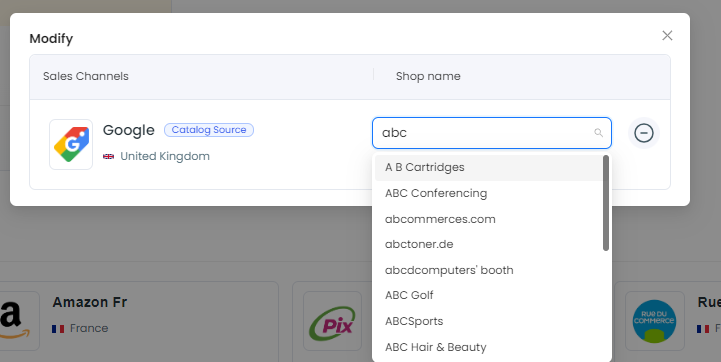Choose ABC Conferencing shop
The height and width of the screenshot is (362, 721).
(x=489, y=193)
